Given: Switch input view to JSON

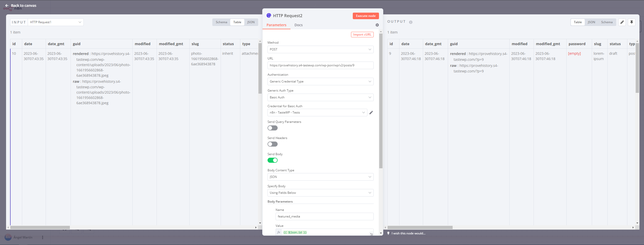Looking at the screenshot, I should click(251, 22).
